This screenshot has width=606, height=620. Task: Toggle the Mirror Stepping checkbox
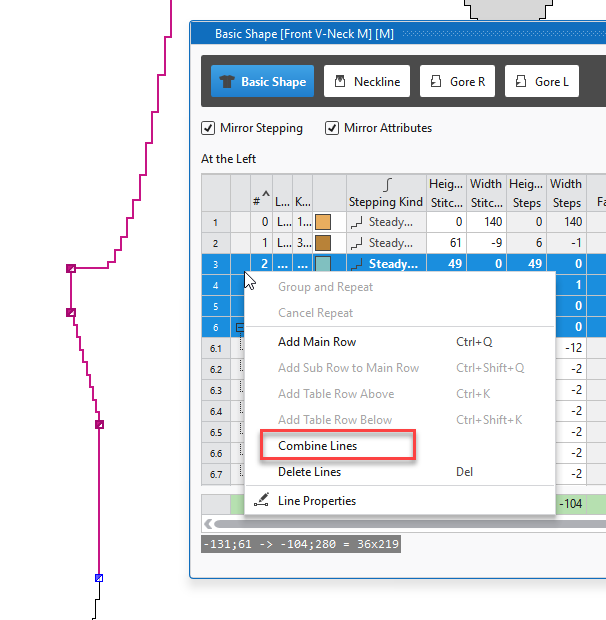coord(208,128)
